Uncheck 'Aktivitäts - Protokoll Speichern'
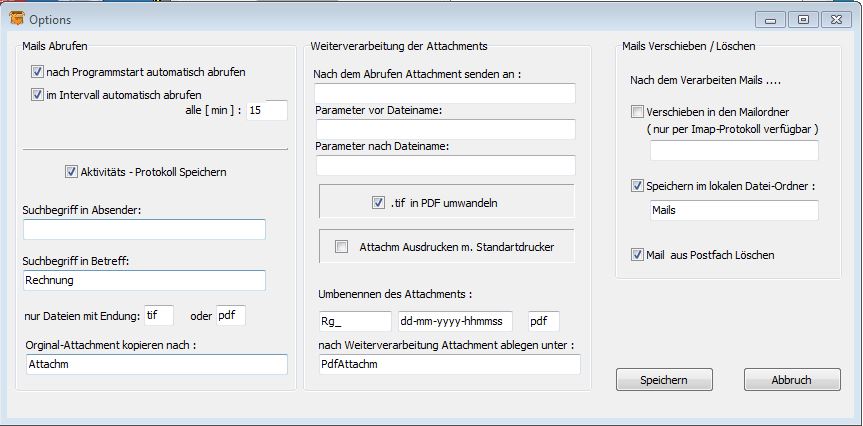Viewport: 863px width, 426px height. pyautogui.click(x=71, y=172)
